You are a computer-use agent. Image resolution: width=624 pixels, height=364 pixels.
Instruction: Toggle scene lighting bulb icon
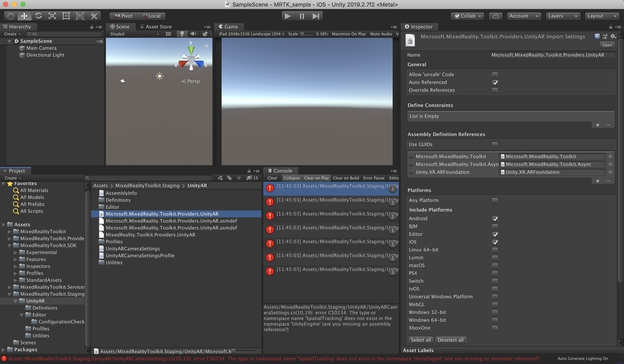pos(182,34)
